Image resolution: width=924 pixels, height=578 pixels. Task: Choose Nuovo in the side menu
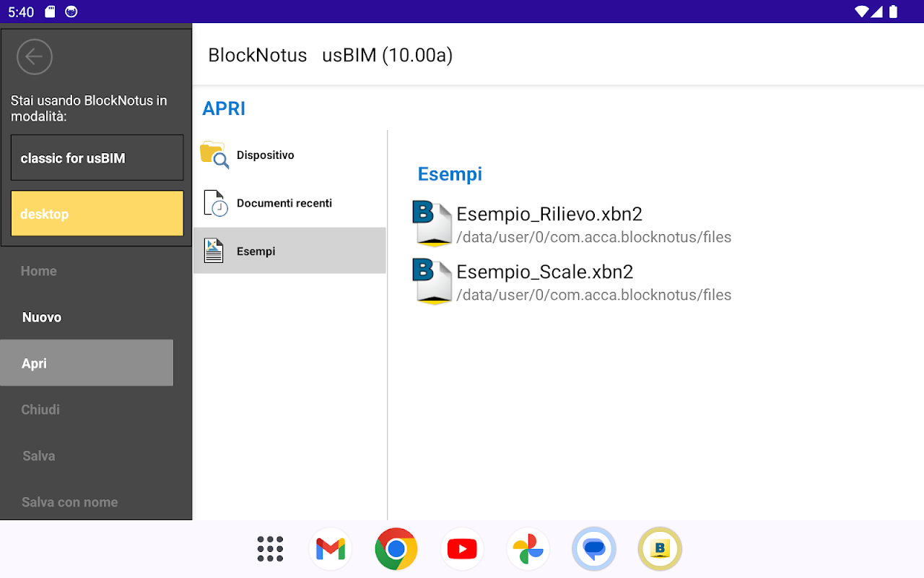[x=42, y=317]
